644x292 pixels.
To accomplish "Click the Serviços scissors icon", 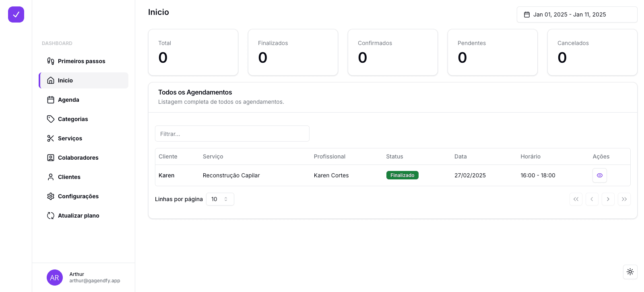I will tap(51, 138).
